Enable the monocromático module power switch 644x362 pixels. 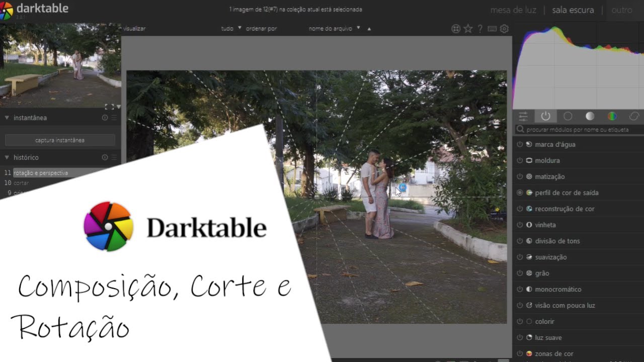(520, 289)
